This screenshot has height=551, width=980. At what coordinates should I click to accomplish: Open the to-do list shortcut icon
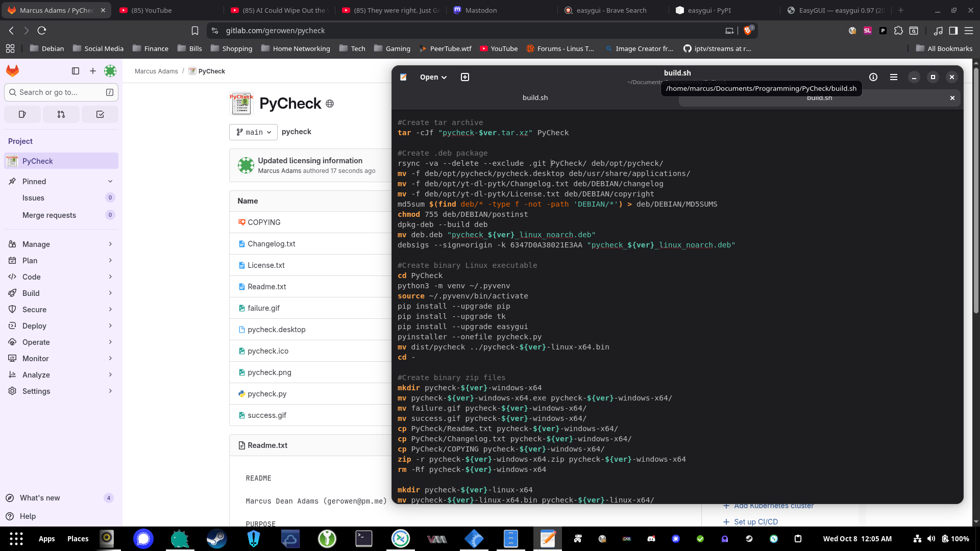[100, 114]
